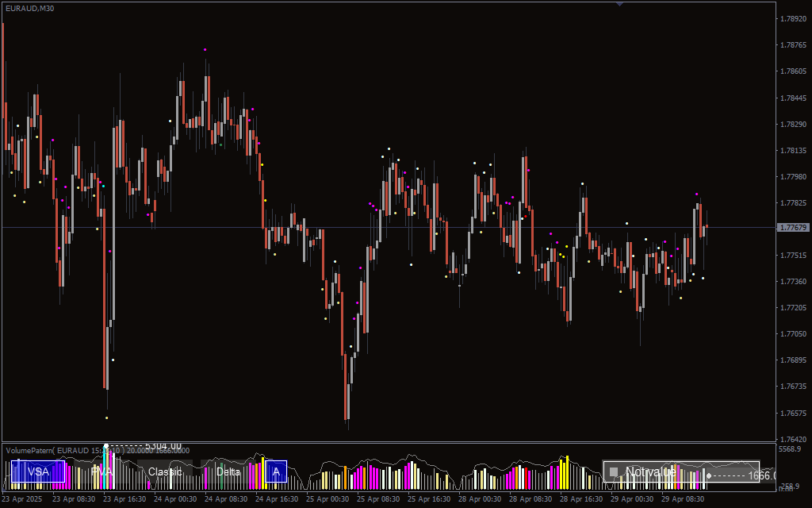Screen dimensions: 812x508
Task: Toggle the blue A button
Action: pyautogui.click(x=276, y=471)
